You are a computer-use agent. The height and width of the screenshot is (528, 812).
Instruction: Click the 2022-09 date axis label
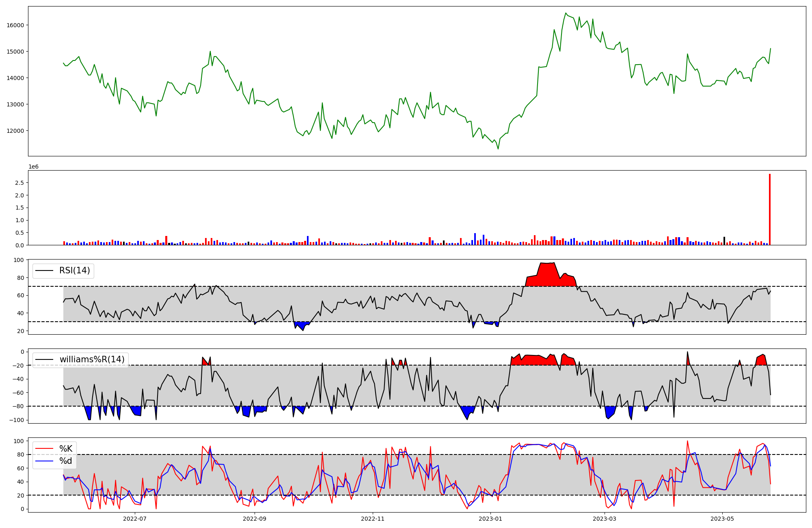[x=255, y=519]
